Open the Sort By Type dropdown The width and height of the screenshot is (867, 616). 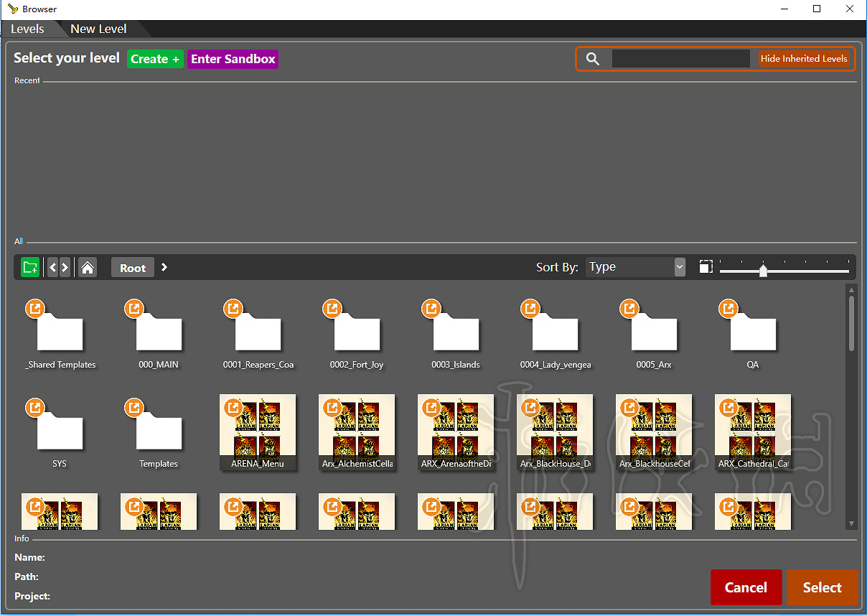(x=636, y=267)
